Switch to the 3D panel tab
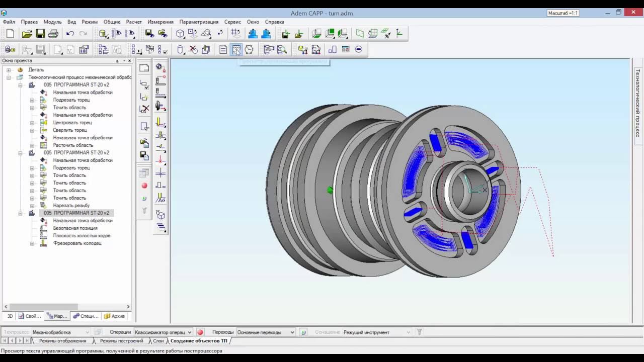The height and width of the screenshot is (362, 644). click(x=10, y=316)
